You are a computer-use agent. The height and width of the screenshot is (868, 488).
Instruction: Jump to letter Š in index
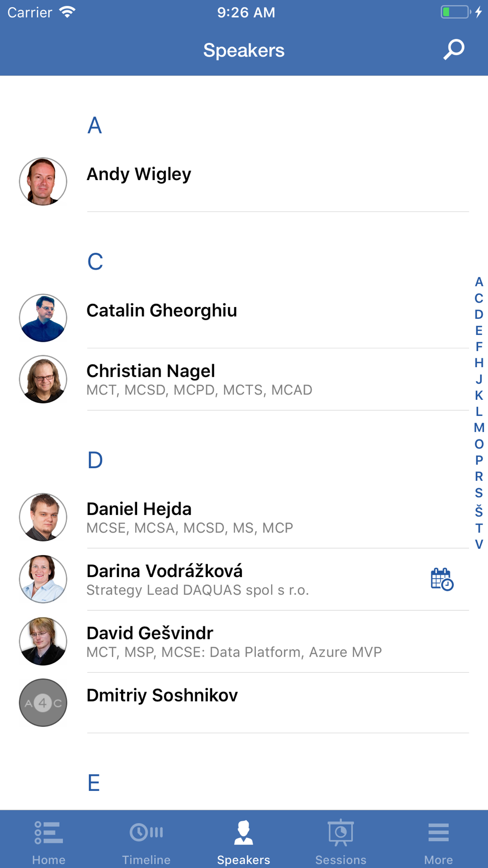click(479, 511)
